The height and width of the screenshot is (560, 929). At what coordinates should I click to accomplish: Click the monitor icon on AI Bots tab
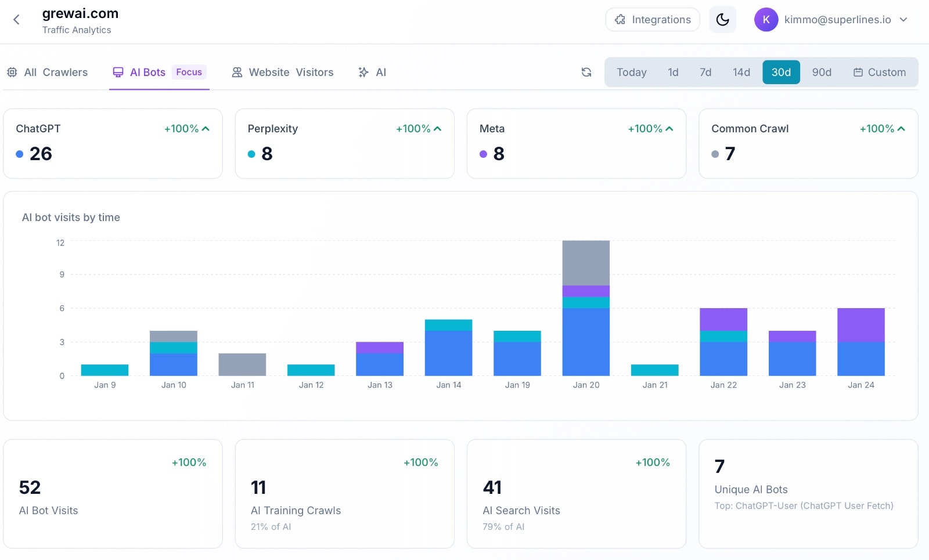[118, 72]
